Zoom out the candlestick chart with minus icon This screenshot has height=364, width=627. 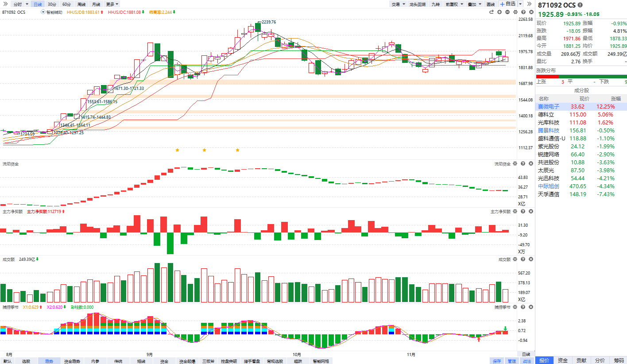(508, 12)
